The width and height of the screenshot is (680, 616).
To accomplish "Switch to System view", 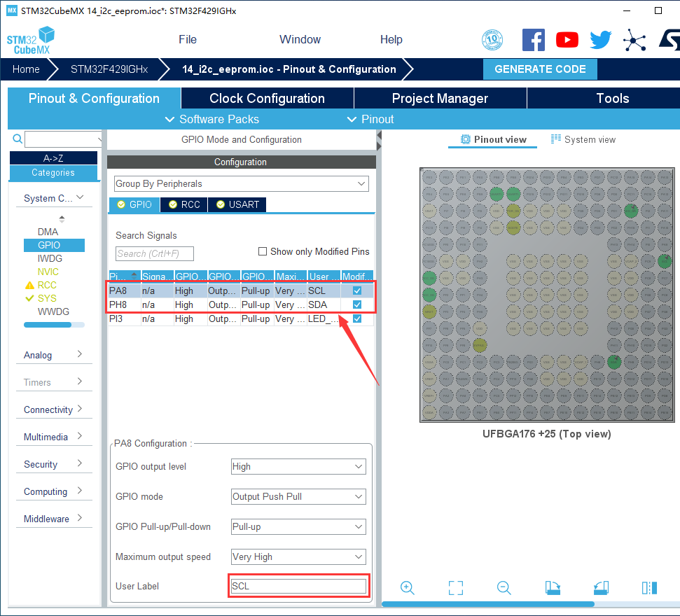I will pos(583,139).
